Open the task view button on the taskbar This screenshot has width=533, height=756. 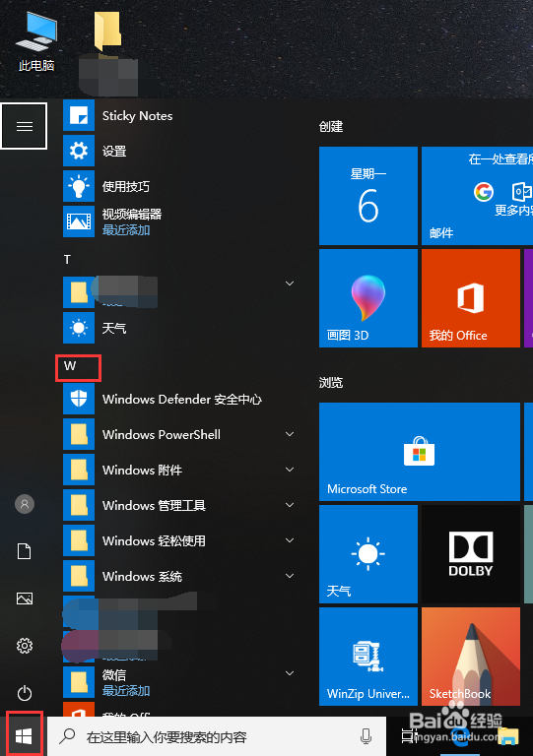tap(409, 736)
